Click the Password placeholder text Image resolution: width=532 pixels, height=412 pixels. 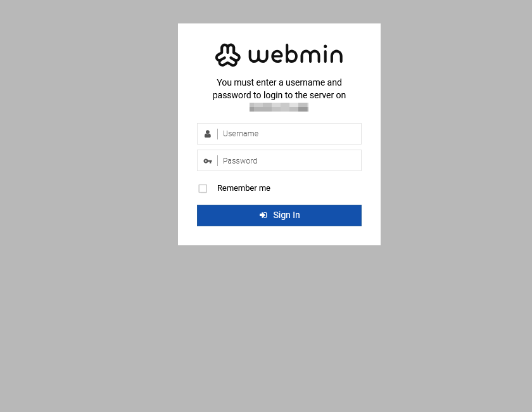240,161
